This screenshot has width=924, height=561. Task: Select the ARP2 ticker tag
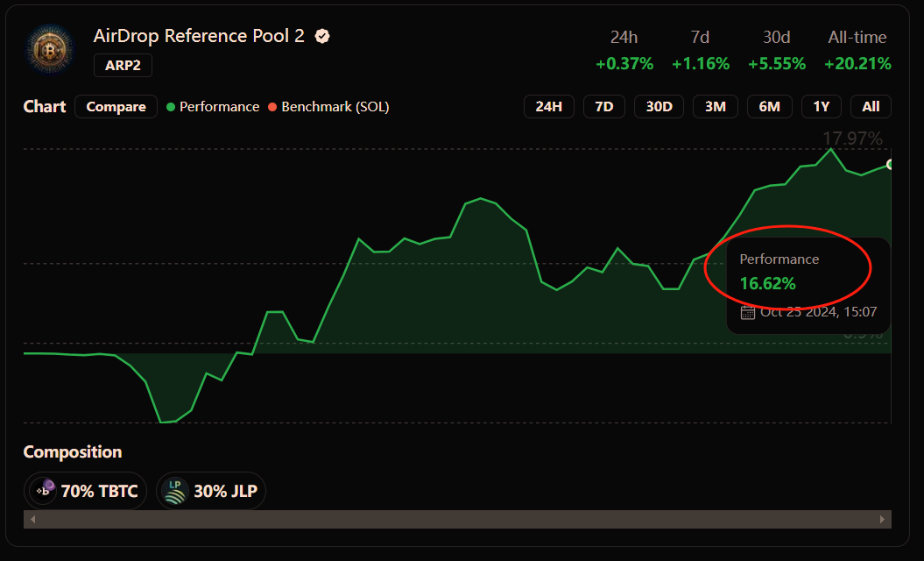click(x=123, y=65)
